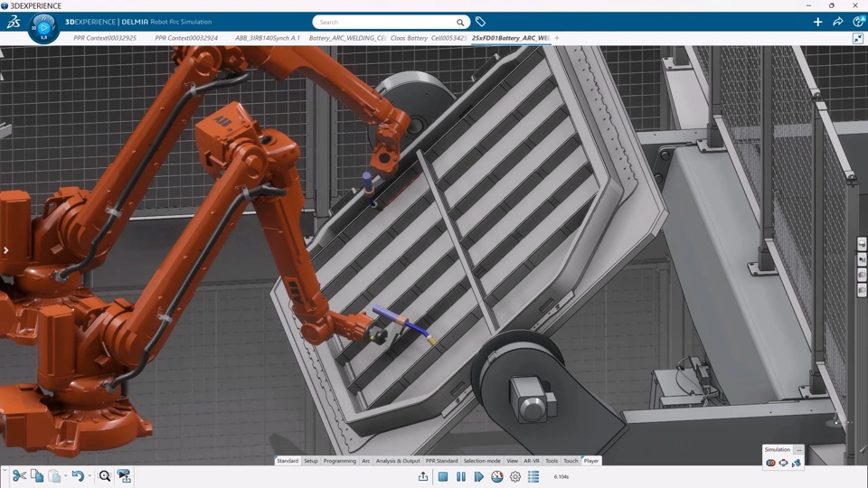Image resolution: width=868 pixels, height=488 pixels.
Task: Open the ABB_3IRB140Synch A.1 document tab
Action: point(268,38)
